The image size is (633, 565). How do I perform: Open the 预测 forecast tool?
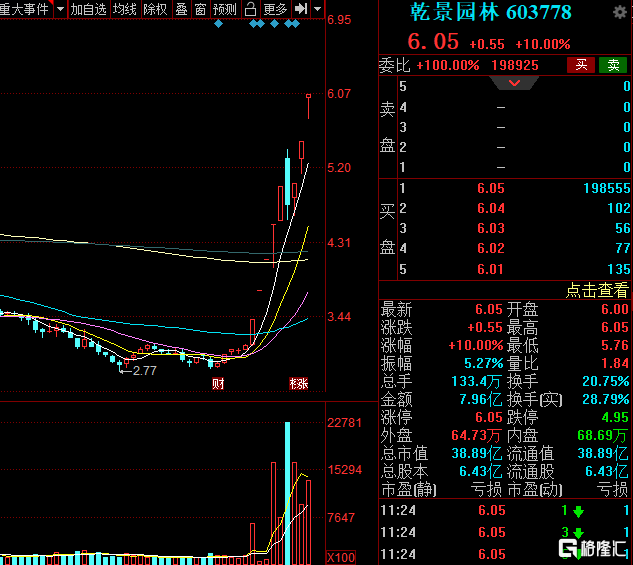(x=225, y=9)
